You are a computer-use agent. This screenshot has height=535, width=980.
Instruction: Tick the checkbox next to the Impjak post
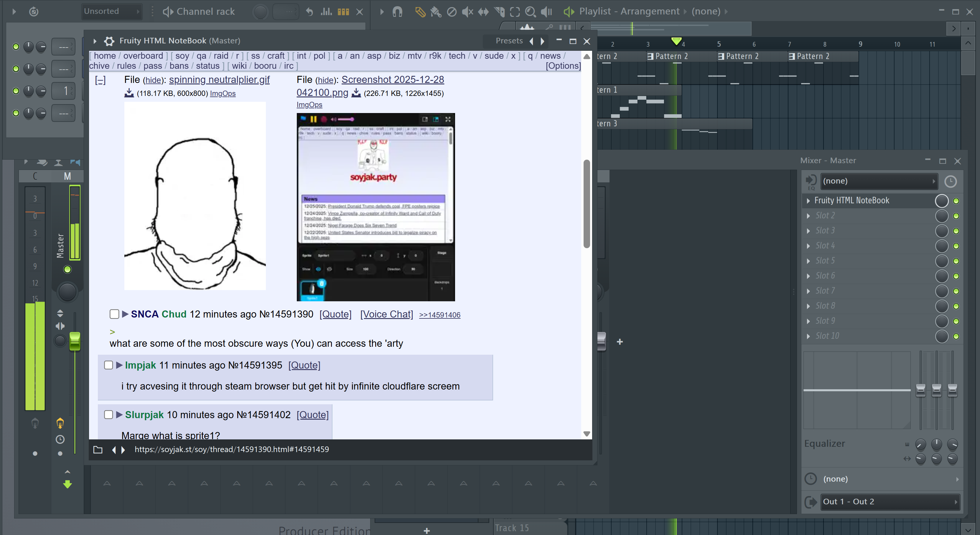(x=108, y=365)
